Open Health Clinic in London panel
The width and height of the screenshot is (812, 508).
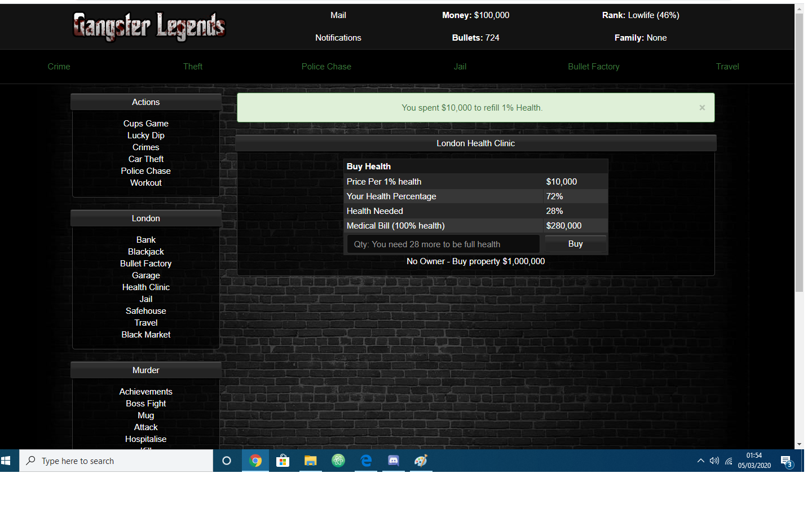point(146,287)
